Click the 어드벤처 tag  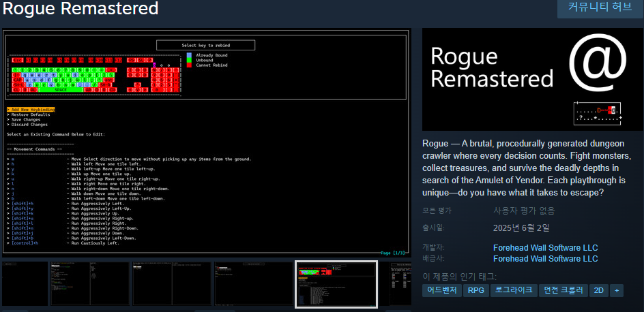point(442,290)
